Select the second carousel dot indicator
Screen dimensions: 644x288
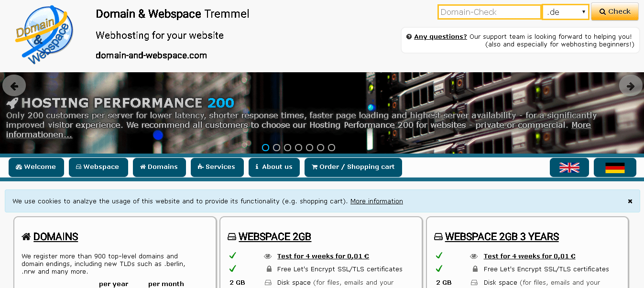click(276, 147)
